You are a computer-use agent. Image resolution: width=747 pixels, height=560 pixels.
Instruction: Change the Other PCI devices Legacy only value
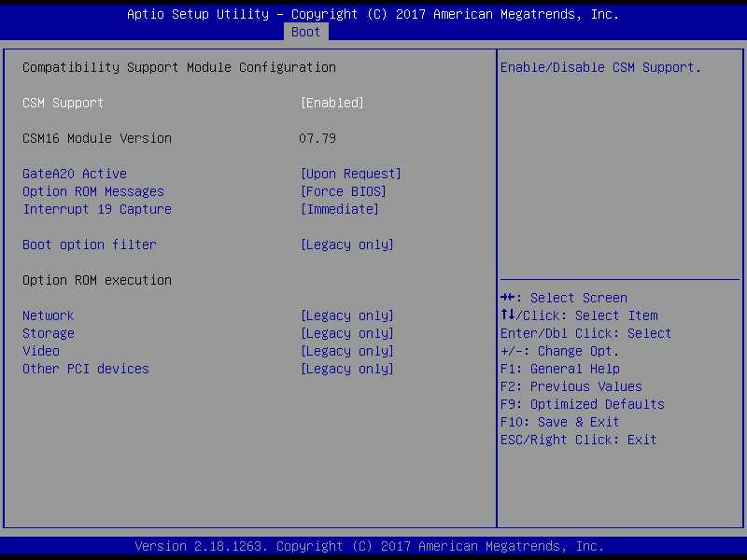click(x=346, y=369)
